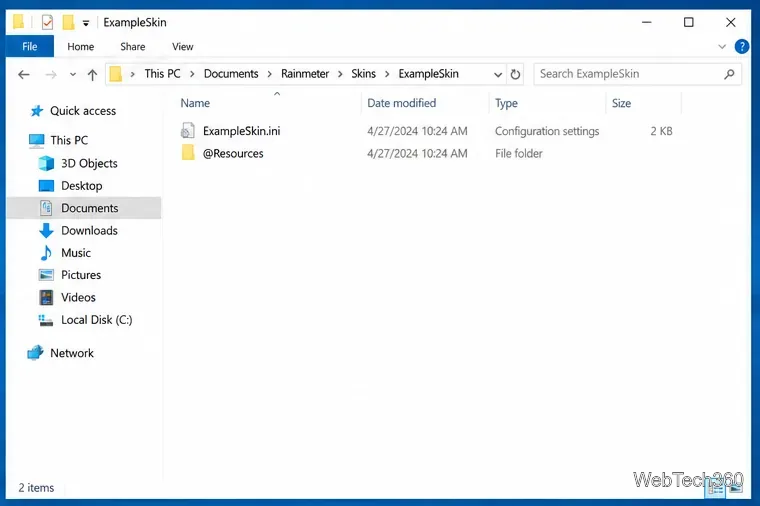Click the Quick access star icon

[37, 111]
